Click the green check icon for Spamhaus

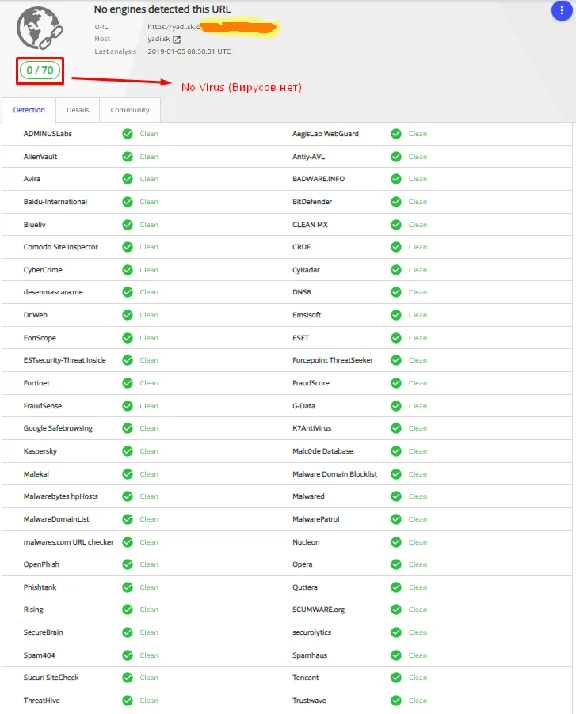point(396,655)
